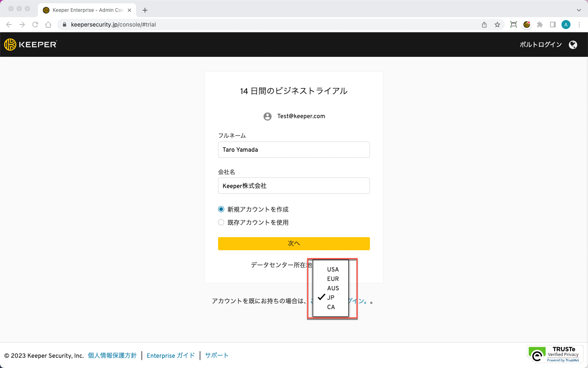Select CA in the region menu
588x368 pixels.
pyautogui.click(x=331, y=307)
